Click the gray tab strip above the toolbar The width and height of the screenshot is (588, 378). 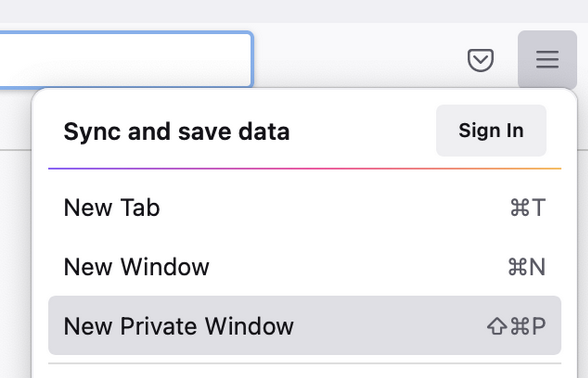[x=294, y=11]
